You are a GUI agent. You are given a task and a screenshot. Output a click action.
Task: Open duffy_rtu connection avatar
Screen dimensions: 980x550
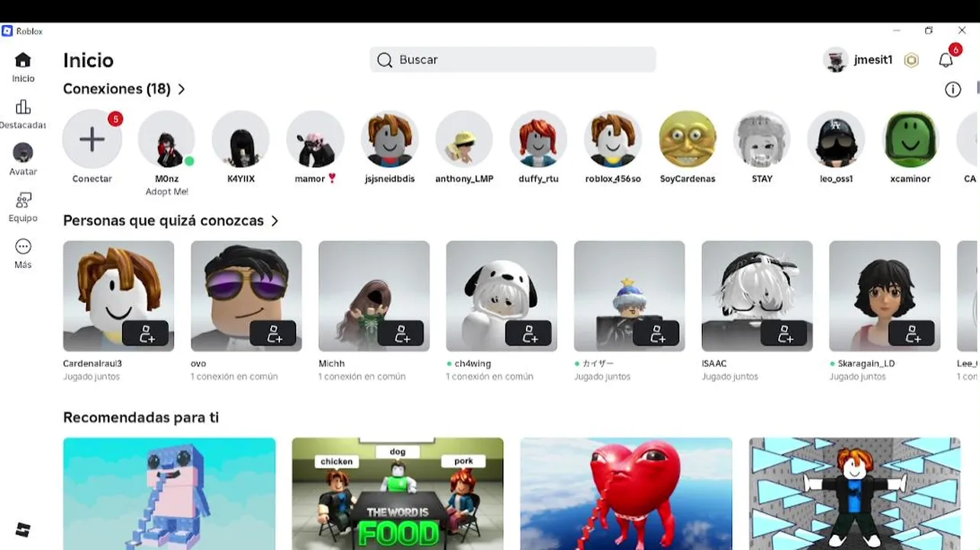(539, 139)
